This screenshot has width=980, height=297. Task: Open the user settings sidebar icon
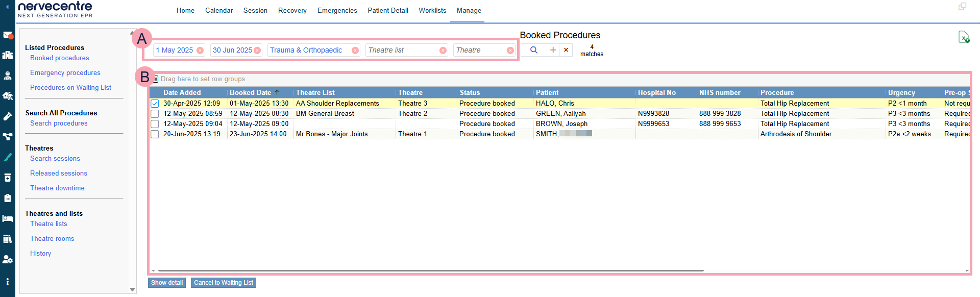(x=7, y=259)
